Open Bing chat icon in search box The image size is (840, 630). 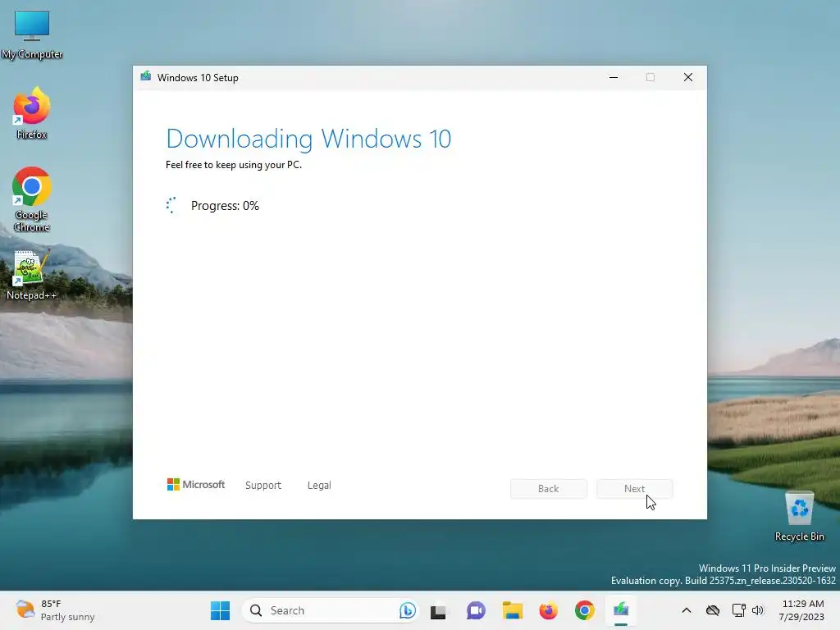(407, 610)
